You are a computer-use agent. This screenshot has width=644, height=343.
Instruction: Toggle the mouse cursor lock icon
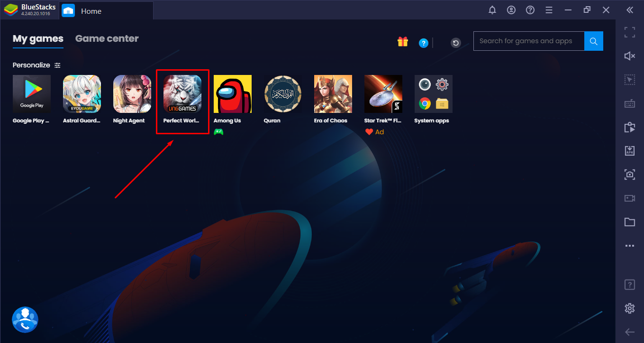tap(629, 80)
